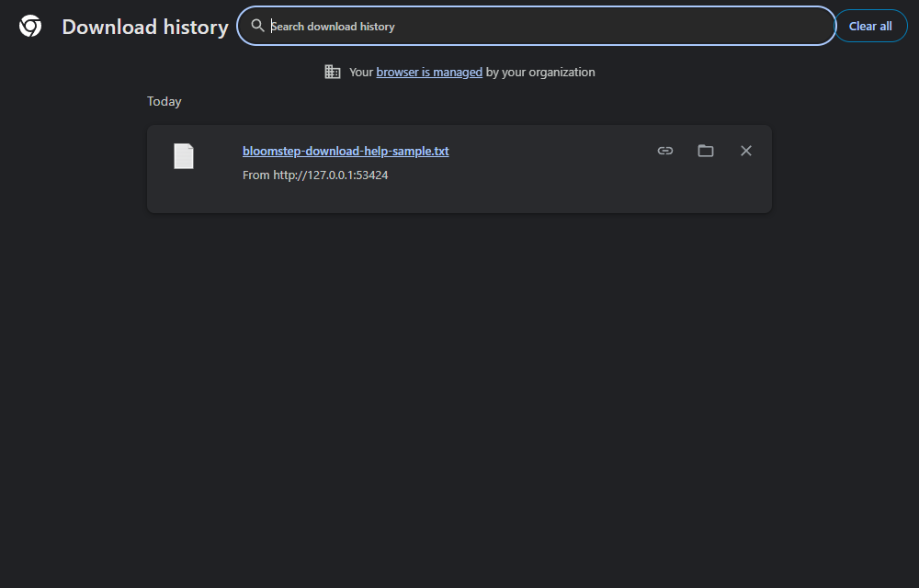Remove bloomstep download from list
This screenshot has width=919, height=588.
click(746, 151)
